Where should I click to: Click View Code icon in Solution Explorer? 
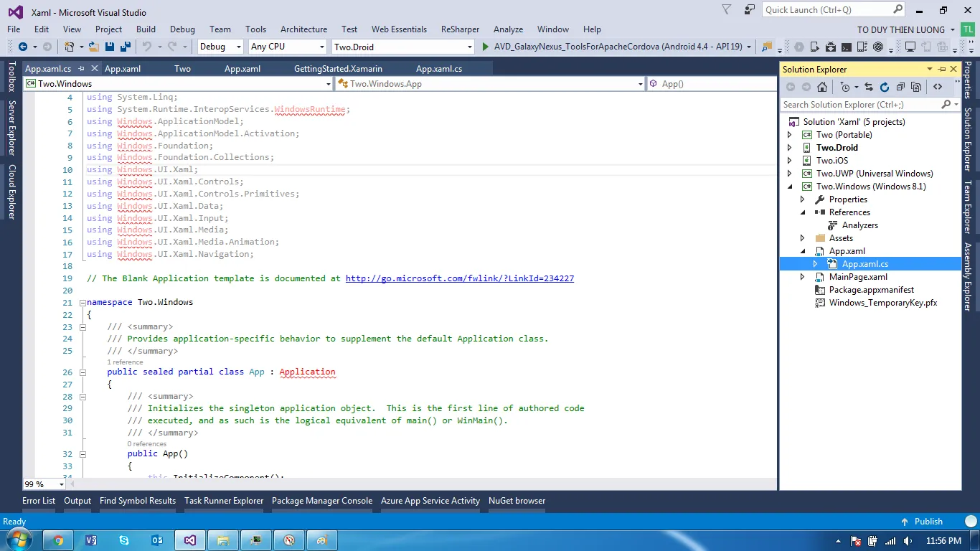tap(938, 87)
